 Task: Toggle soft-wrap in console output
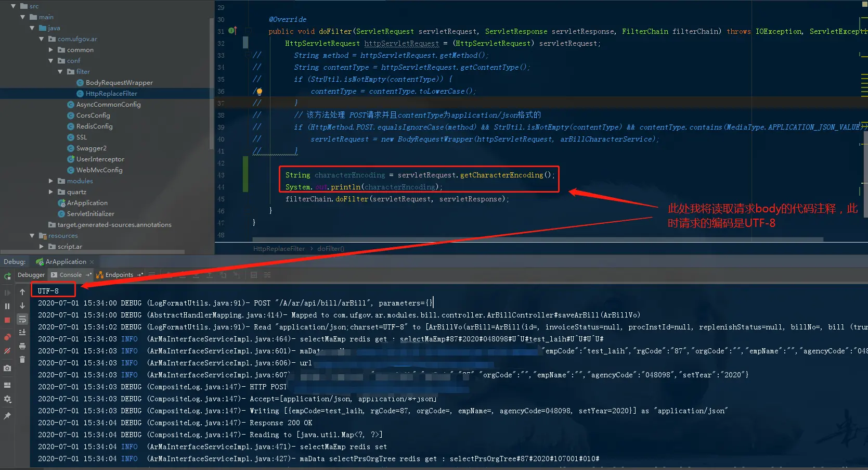point(22,319)
